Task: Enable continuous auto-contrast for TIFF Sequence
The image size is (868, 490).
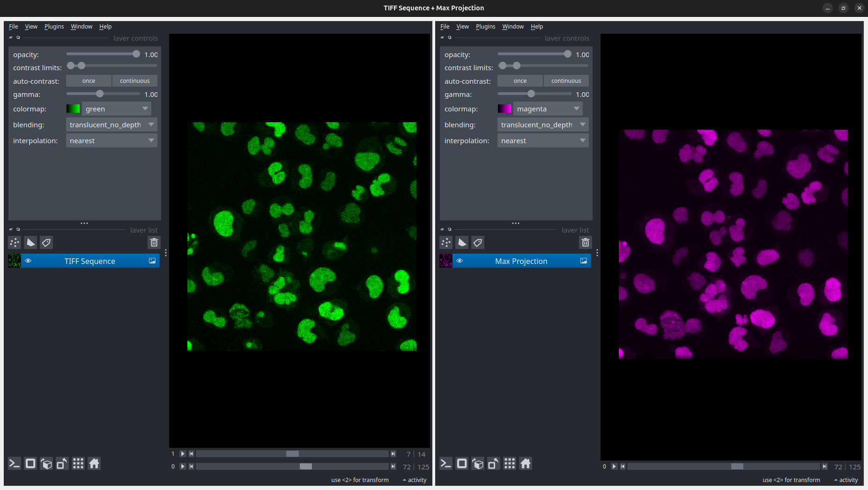Action: point(134,81)
